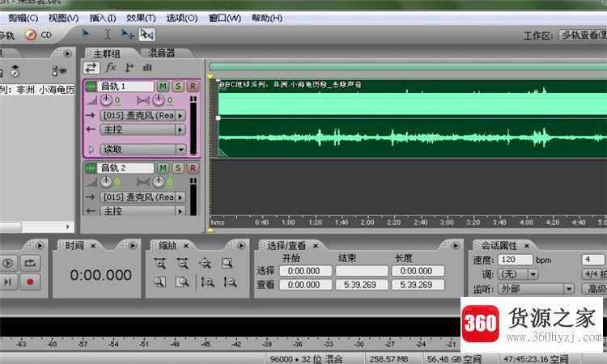Image resolution: width=607 pixels, height=364 pixels.
Task: Open the 调 key dropdown
Action: tap(518, 274)
